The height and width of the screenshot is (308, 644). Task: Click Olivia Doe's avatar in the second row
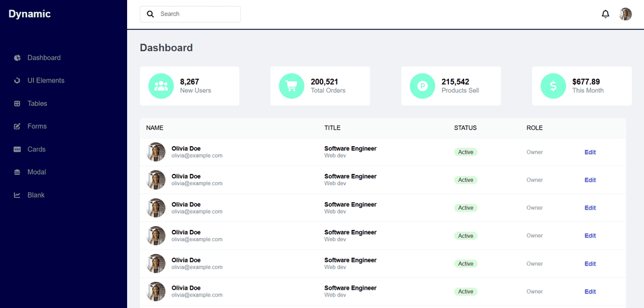coord(156,180)
